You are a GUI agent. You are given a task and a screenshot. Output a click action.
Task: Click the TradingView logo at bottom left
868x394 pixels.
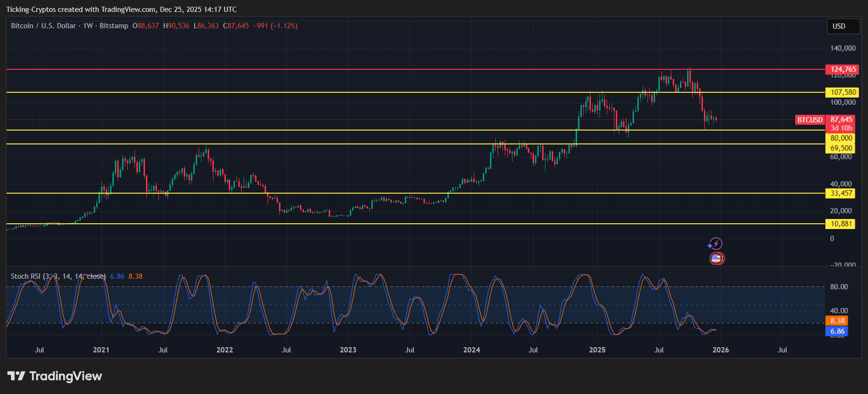(55, 376)
